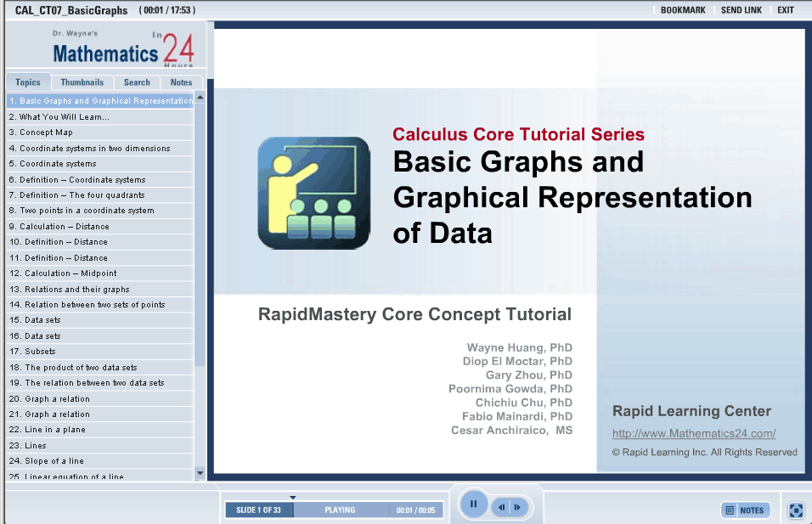Go to topic 12 Calculation – Midpoint
The image size is (812, 524).
tap(100, 273)
